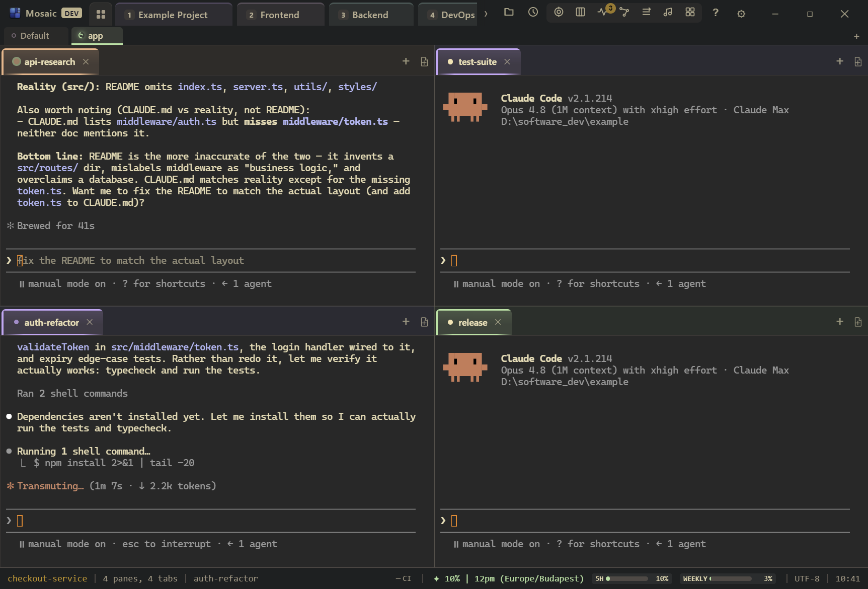Screen dimensions: 868x589
Task: Click the release prompt input field
Action: (645, 521)
